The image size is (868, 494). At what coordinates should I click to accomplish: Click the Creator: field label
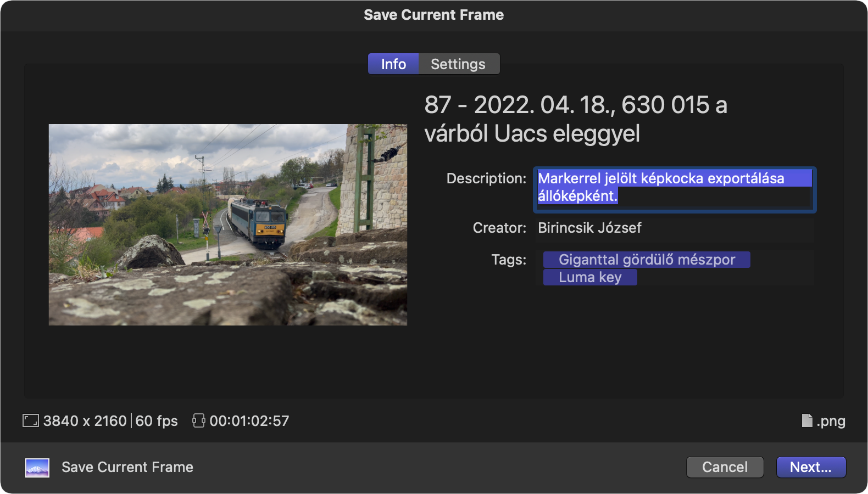(x=499, y=228)
